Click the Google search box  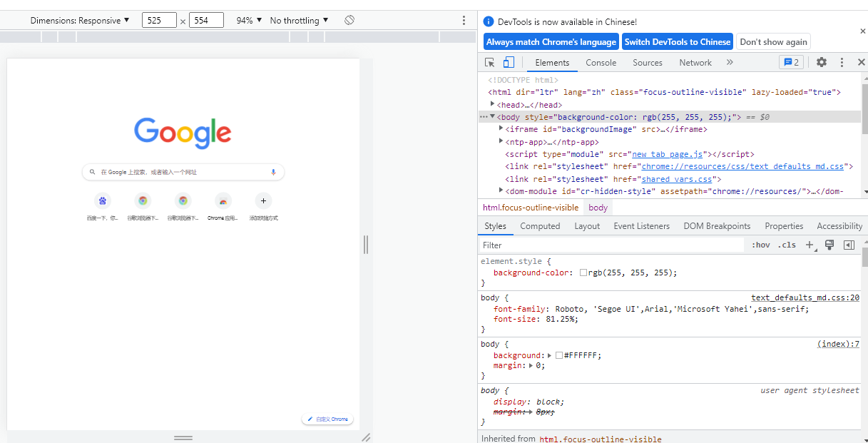(183, 172)
